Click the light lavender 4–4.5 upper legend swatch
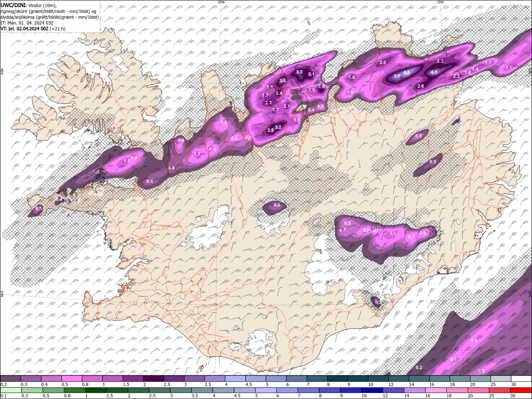The width and height of the screenshot is (532, 399). click(235, 379)
